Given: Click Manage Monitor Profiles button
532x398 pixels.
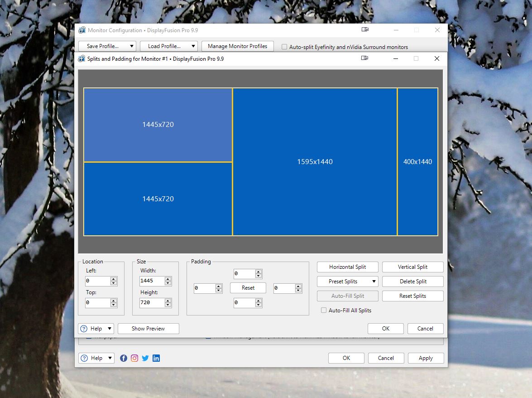Looking at the screenshot, I should point(238,46).
